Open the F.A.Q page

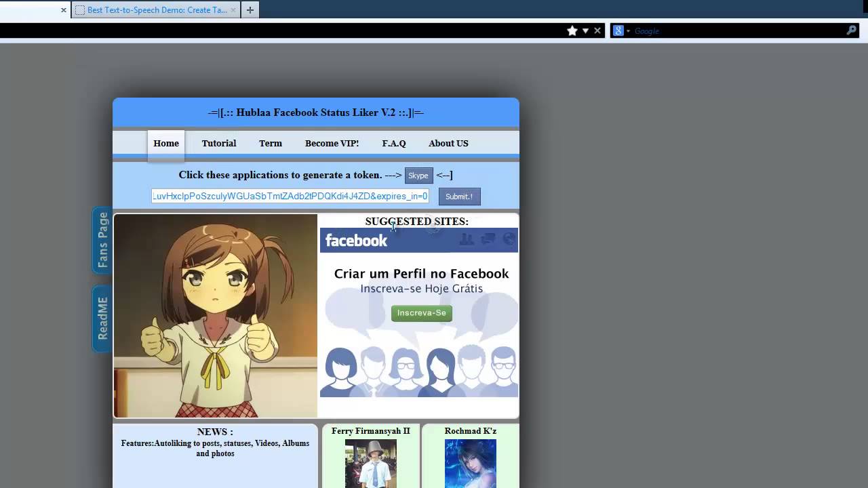tap(394, 143)
